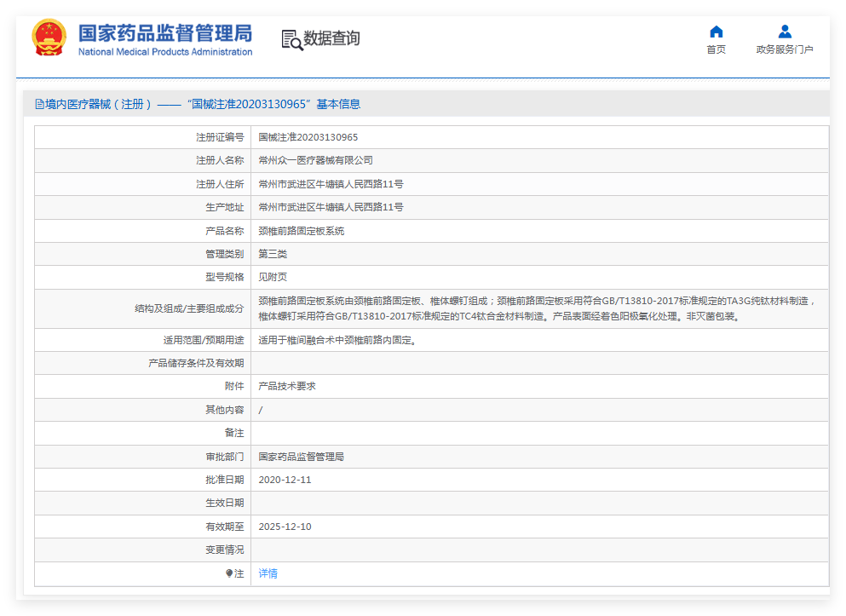Click the 注册人住所 address value

[331, 185]
